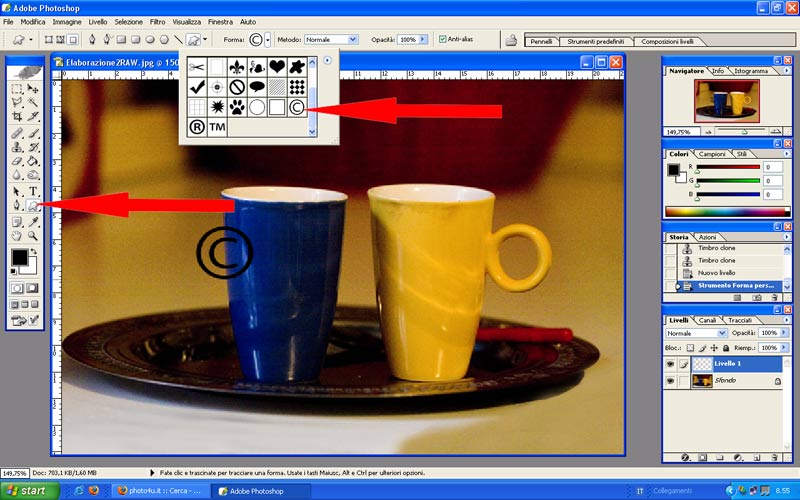The height and width of the screenshot is (500, 800).
Task: Choose the registered trademark ® shape
Action: click(196, 127)
